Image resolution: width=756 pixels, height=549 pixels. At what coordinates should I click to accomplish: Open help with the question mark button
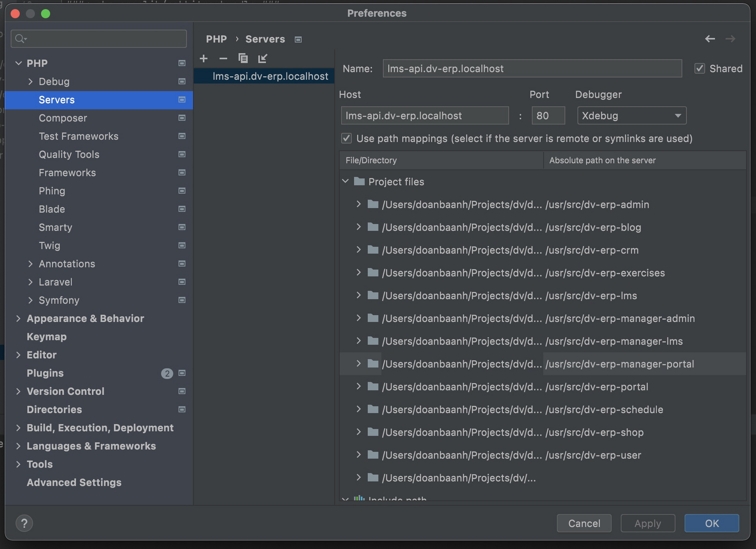[x=24, y=523]
